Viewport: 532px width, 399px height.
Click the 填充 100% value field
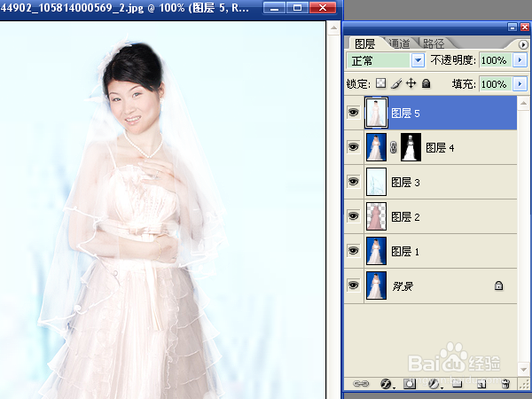click(x=495, y=84)
